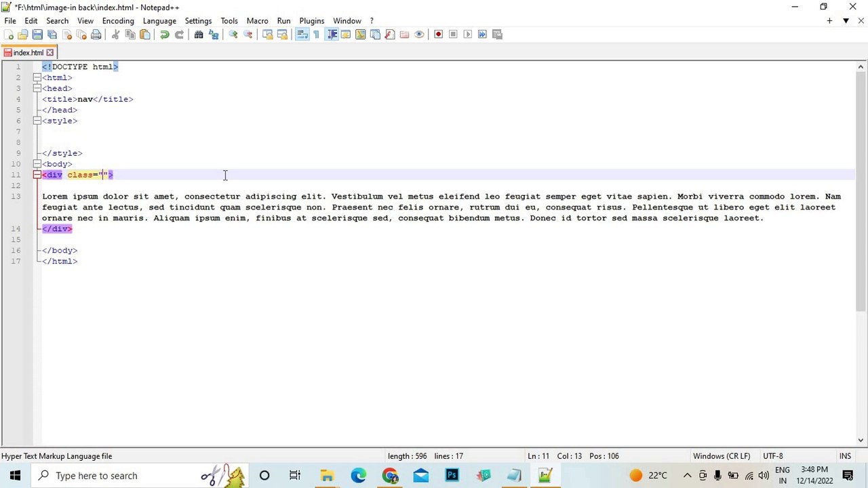Image resolution: width=868 pixels, height=488 pixels.
Task: Show the Document Map panel icon
Action: [x=360, y=35]
